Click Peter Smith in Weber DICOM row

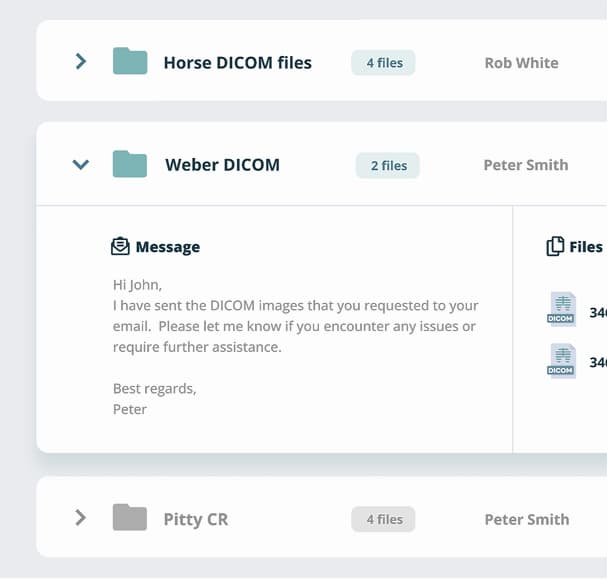525,165
